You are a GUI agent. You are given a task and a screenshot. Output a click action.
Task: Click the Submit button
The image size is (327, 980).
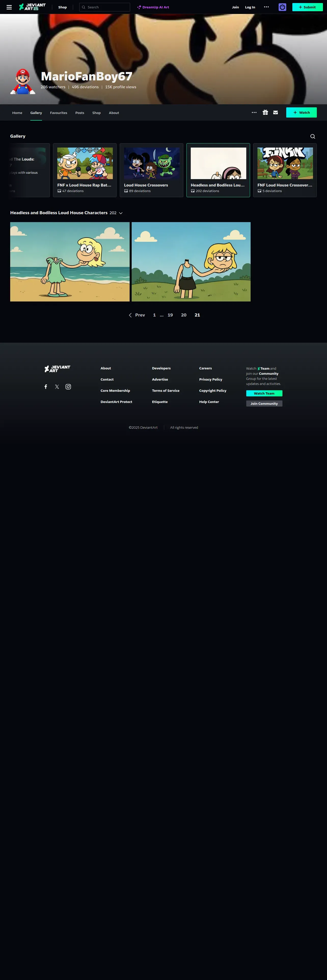(x=307, y=7)
